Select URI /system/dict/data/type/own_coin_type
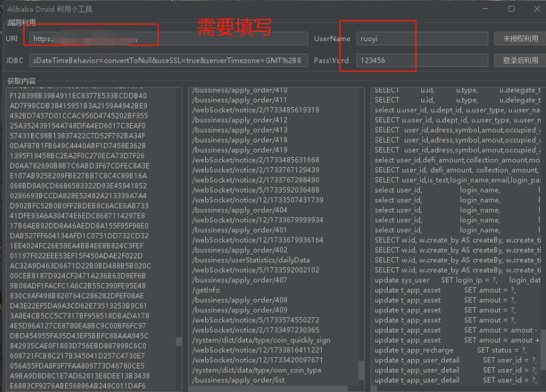The image size is (546, 392). pos(257,370)
